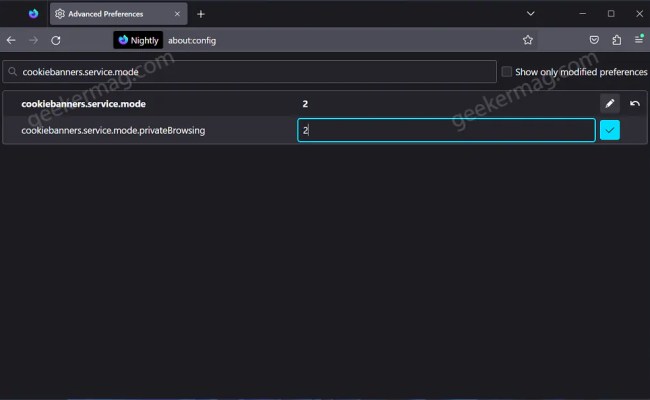This screenshot has width=650, height=400.
Task: Click the search magnifier icon
Action: pyautogui.click(x=12, y=72)
